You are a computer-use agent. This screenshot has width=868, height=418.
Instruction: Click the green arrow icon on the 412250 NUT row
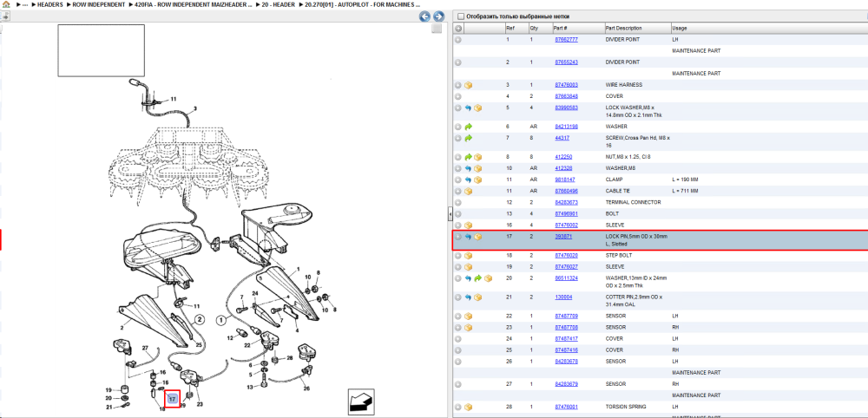(468, 157)
